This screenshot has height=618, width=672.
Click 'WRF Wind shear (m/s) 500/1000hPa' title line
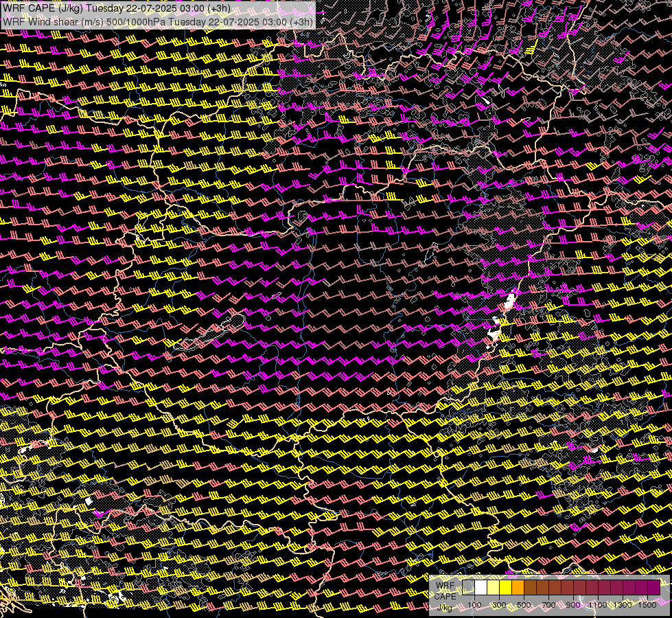pos(158,22)
